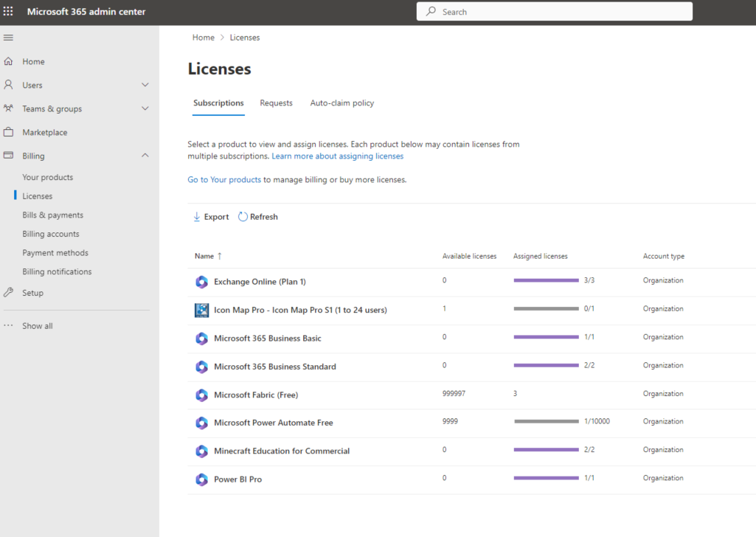Expand the Users menu in sidebar

[145, 85]
